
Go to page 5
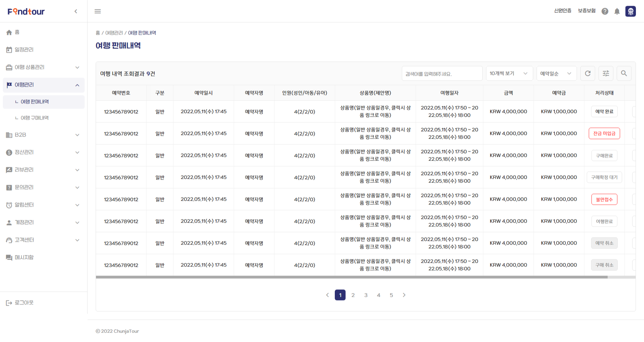tap(391, 295)
